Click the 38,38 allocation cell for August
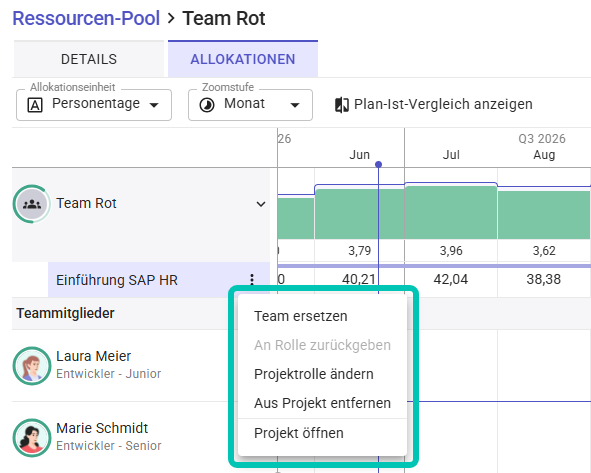This screenshot has width=591, height=473. coord(544,279)
